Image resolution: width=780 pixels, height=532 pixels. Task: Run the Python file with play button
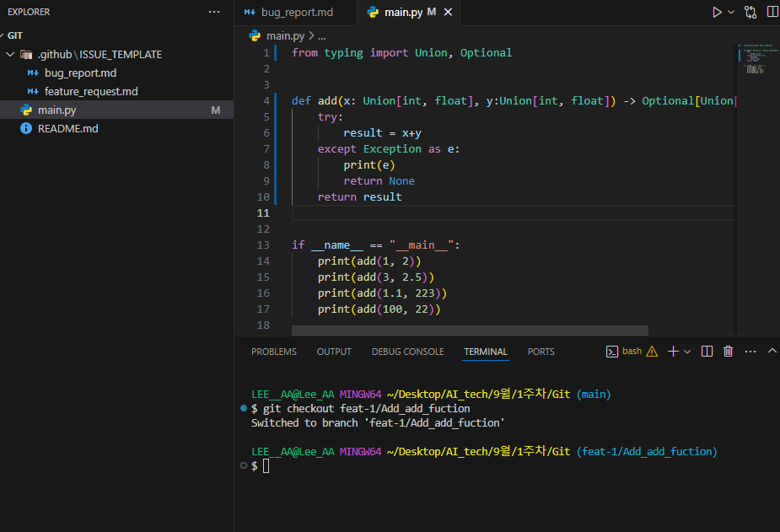click(x=717, y=13)
